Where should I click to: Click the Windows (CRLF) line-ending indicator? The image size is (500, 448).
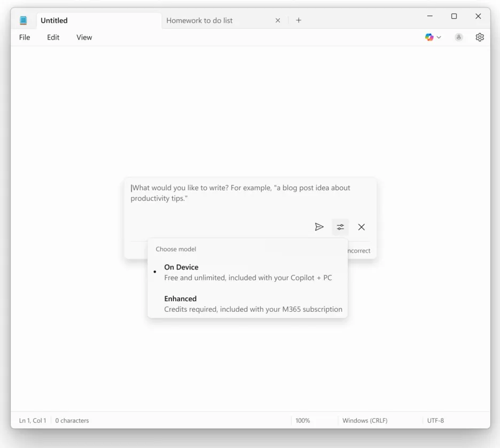pyautogui.click(x=365, y=420)
